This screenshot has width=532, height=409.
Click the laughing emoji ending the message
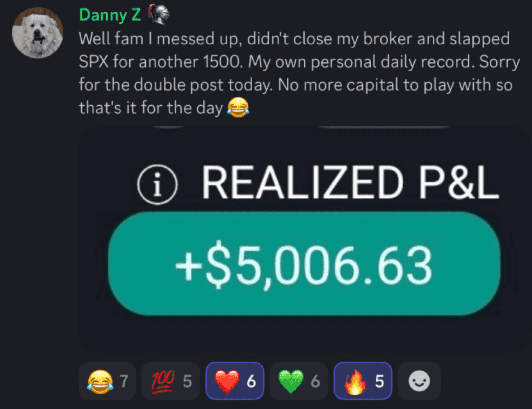[x=238, y=107]
